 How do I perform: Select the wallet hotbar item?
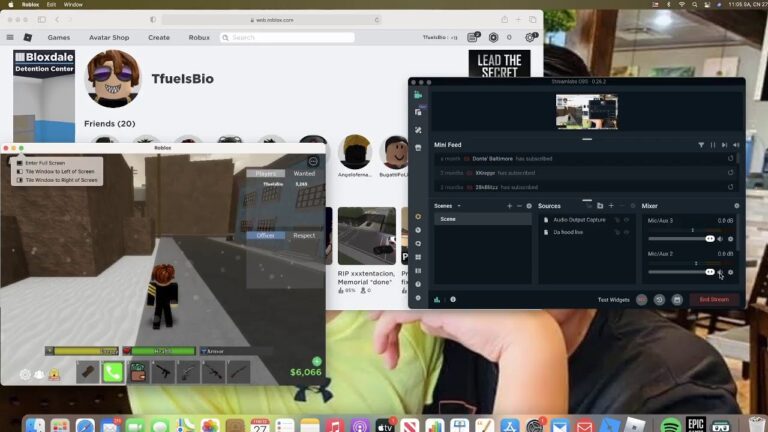point(138,373)
